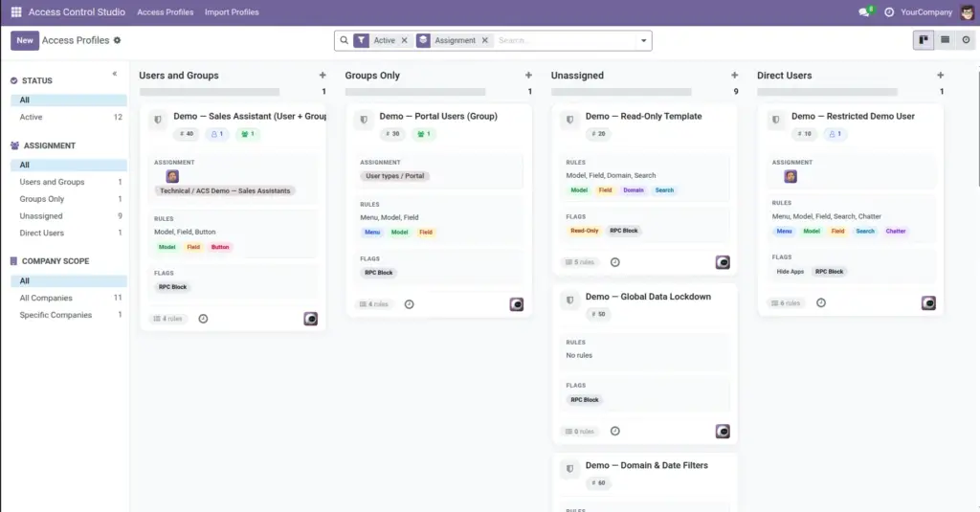Click the Unassigned column progress bar
This screenshot has width=980, height=512.
click(x=621, y=92)
